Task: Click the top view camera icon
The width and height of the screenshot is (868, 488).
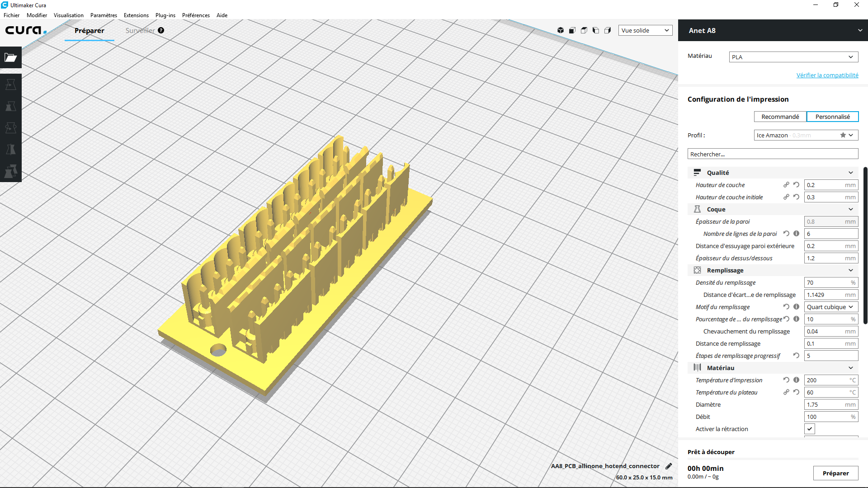Action: 584,30
